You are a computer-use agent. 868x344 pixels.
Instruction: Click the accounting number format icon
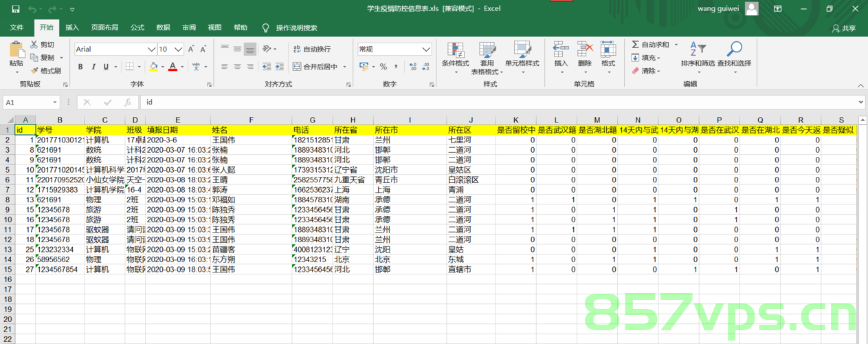(365, 67)
